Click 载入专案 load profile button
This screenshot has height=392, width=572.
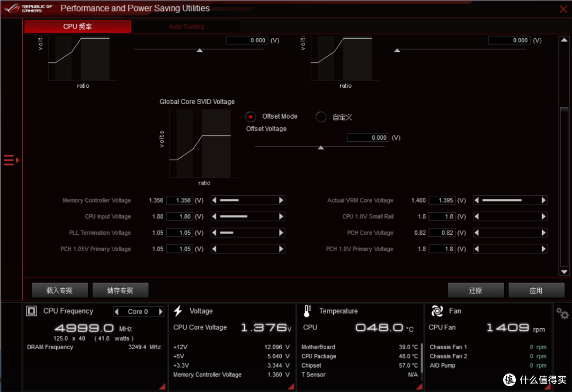pos(60,290)
